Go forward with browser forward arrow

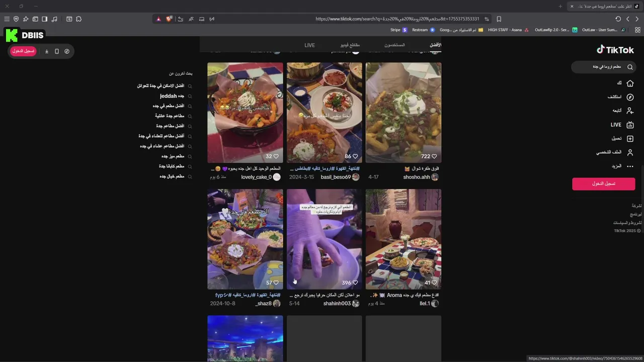pyautogui.click(x=627, y=19)
